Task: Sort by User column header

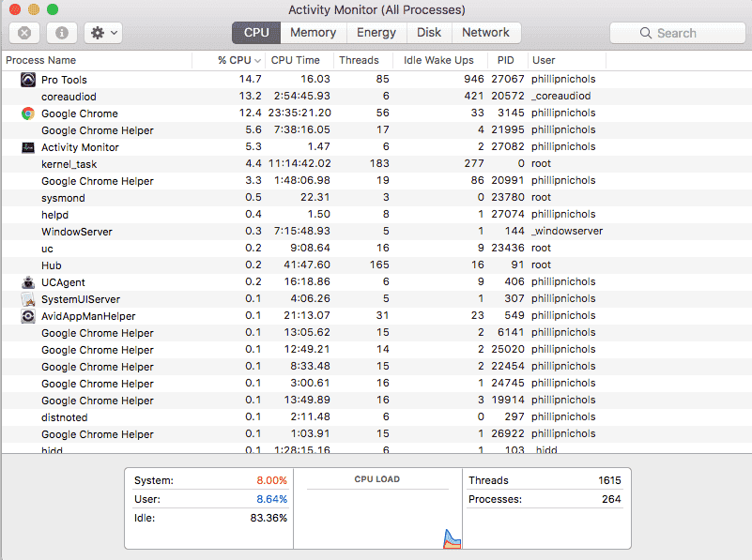Action: [567, 60]
